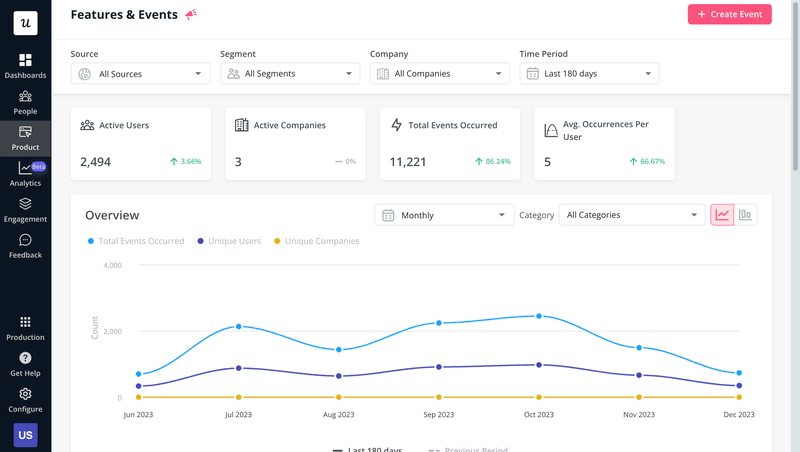Open the Dashboards sidebar icon
This screenshot has height=452, width=800.
[x=25, y=61]
